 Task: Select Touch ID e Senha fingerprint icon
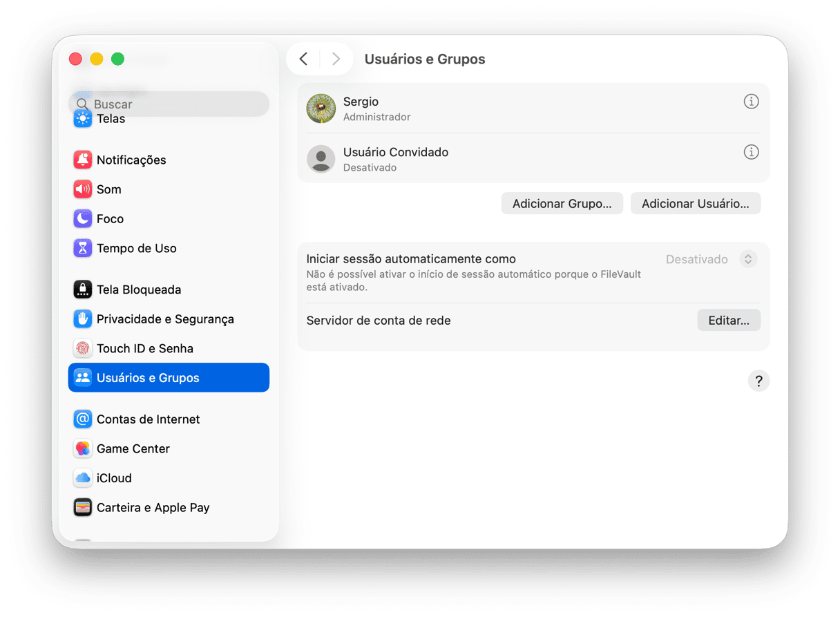click(x=83, y=348)
